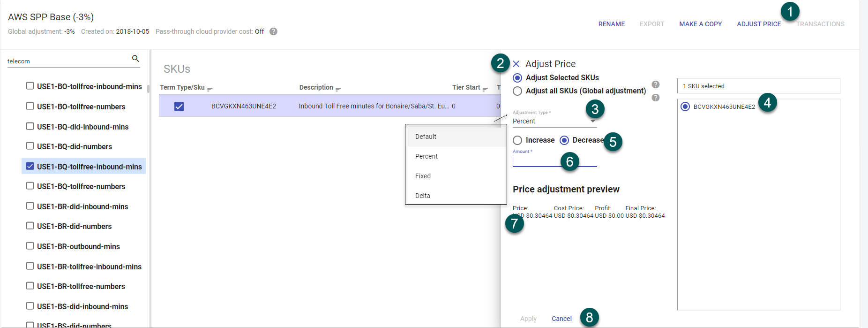This screenshot has height=328, width=868.
Task: Open help icon next to pass-through cost
Action: [x=274, y=31]
